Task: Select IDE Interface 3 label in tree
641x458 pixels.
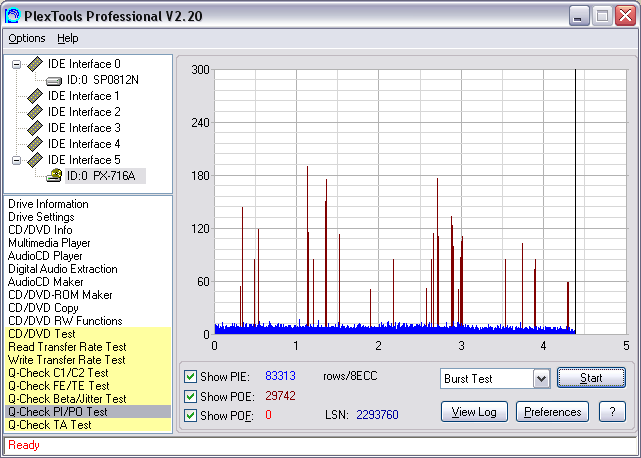Action: click(x=84, y=128)
